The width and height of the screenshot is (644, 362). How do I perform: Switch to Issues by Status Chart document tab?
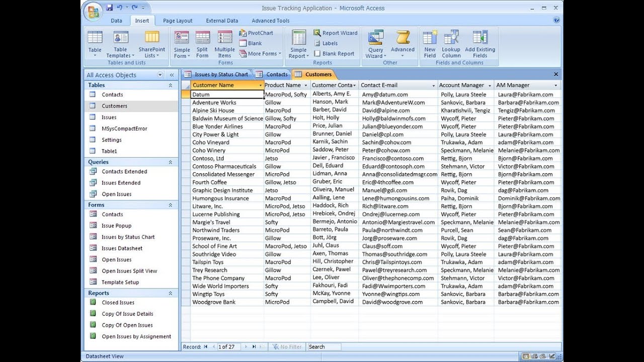point(216,74)
